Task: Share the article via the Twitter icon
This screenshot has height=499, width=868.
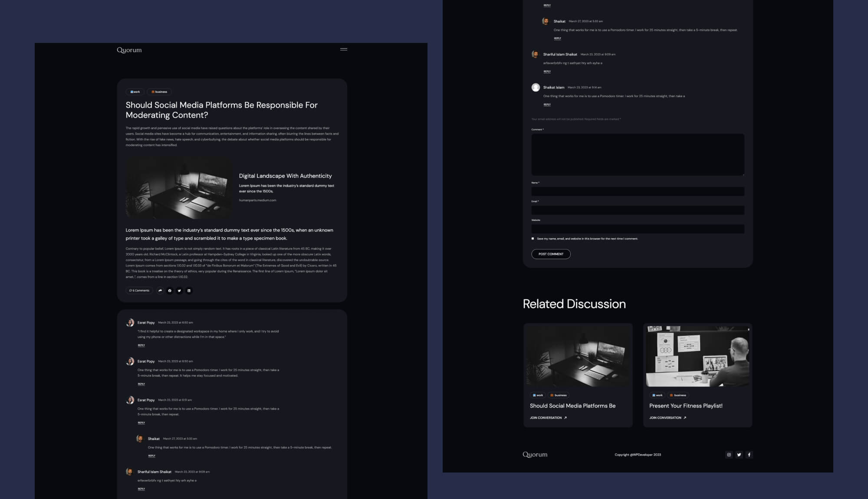Action: [x=179, y=291]
